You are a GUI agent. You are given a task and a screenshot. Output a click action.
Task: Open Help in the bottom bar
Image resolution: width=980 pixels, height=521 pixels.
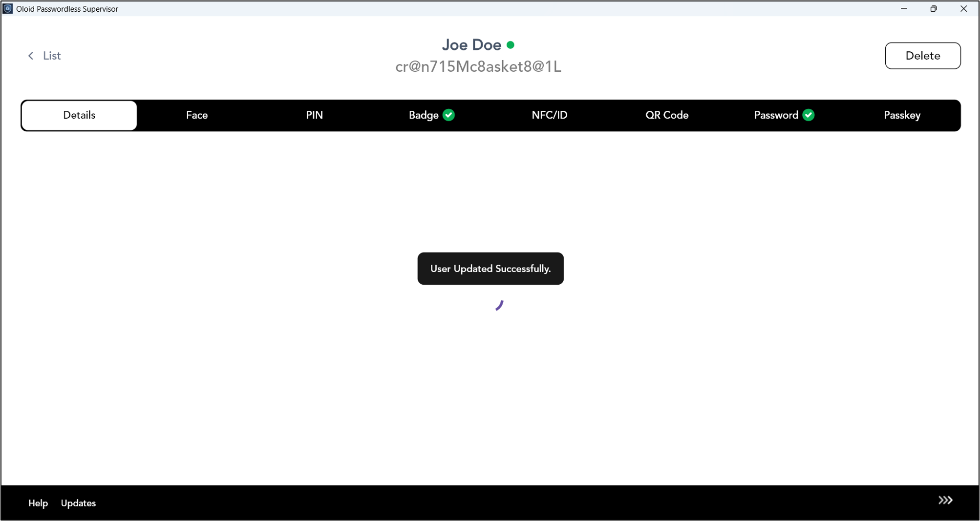(x=38, y=503)
